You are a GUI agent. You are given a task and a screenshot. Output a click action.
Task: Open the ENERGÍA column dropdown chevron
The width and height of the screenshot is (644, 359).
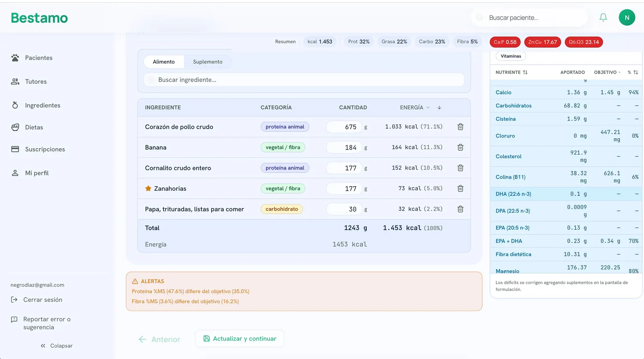[428, 107]
